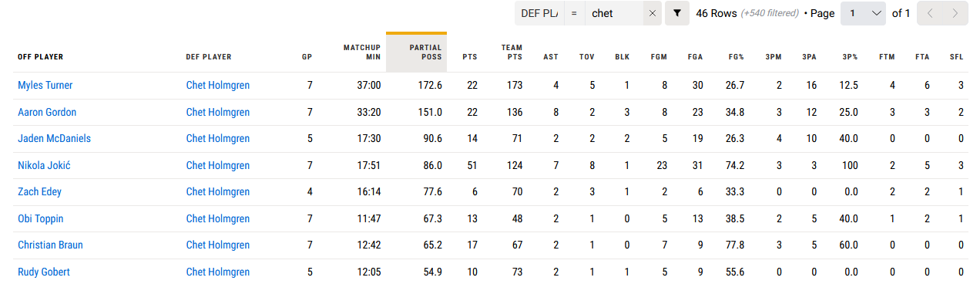Open Rudy Gobert player link
This screenshot has width=980, height=284.
point(44,272)
